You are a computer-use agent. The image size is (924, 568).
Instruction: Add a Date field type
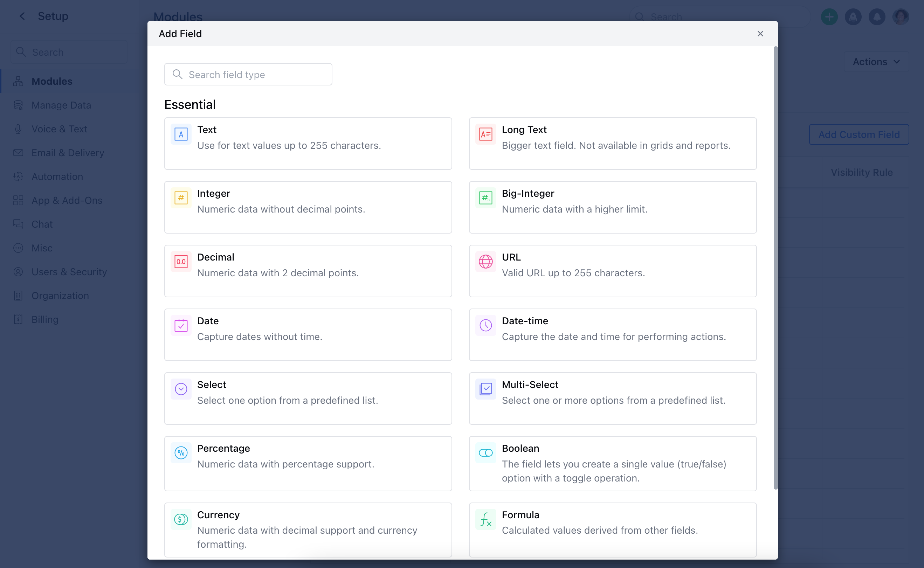click(x=308, y=335)
